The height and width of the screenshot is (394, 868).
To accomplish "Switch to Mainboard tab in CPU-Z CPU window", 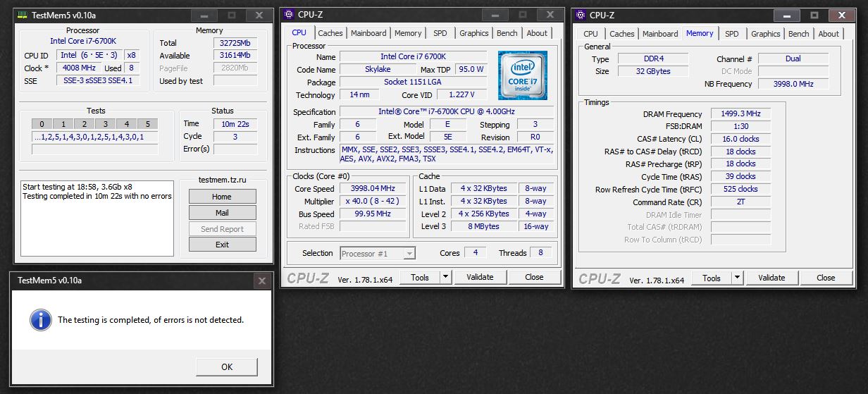I will click(x=368, y=33).
